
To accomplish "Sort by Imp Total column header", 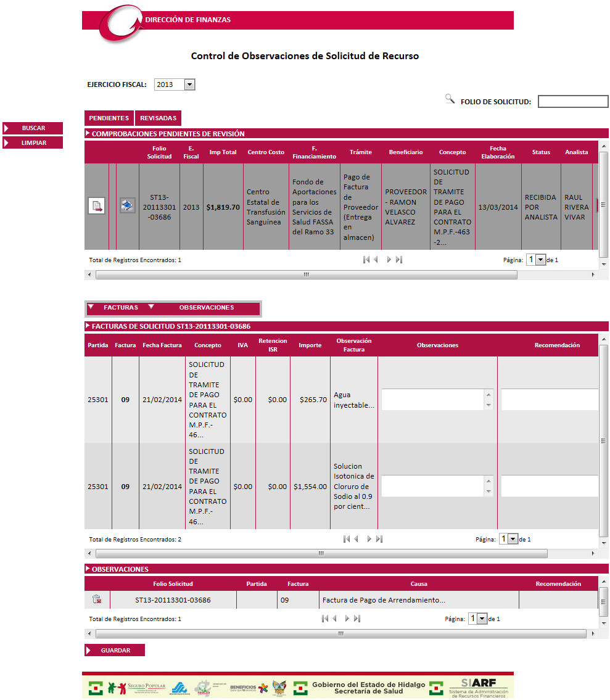I will point(223,152).
